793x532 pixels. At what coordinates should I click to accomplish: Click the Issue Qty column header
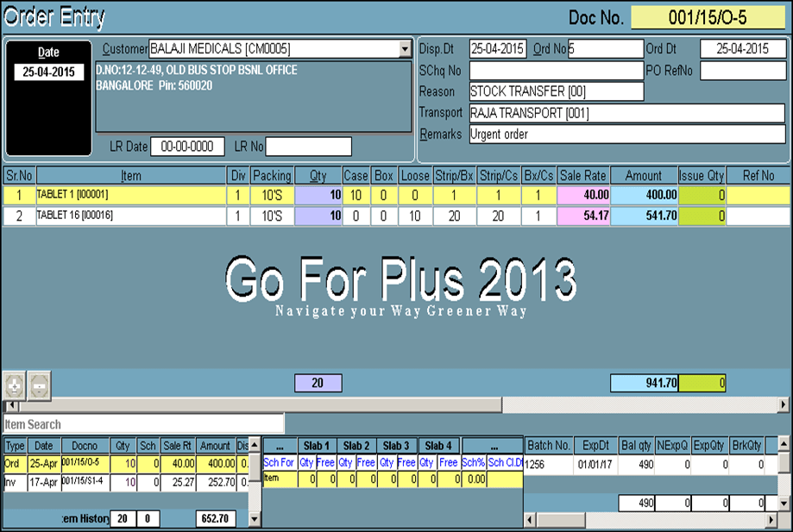point(702,176)
